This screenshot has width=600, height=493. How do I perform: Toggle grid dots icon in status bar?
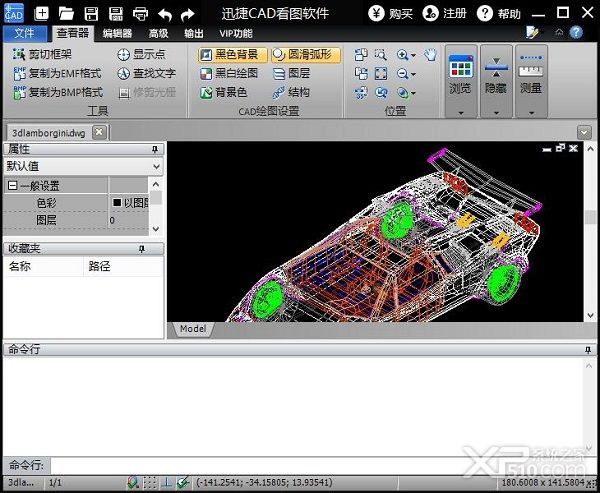tap(150, 482)
